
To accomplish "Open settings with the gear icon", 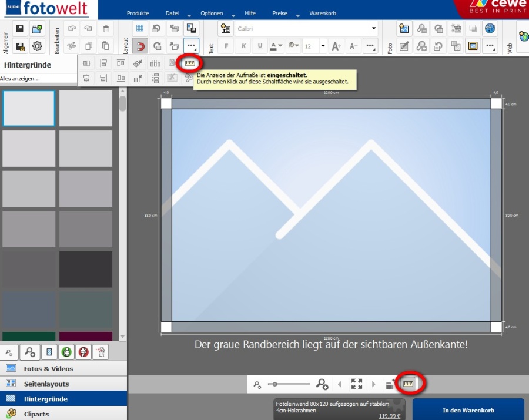I will [37, 46].
